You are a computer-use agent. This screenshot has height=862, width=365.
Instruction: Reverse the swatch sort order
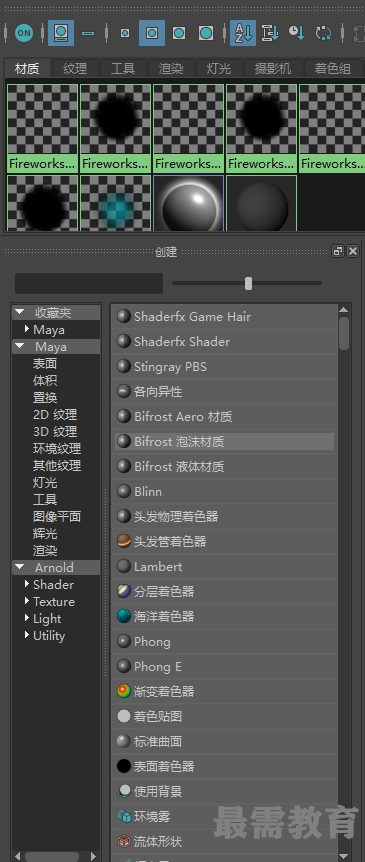323,33
